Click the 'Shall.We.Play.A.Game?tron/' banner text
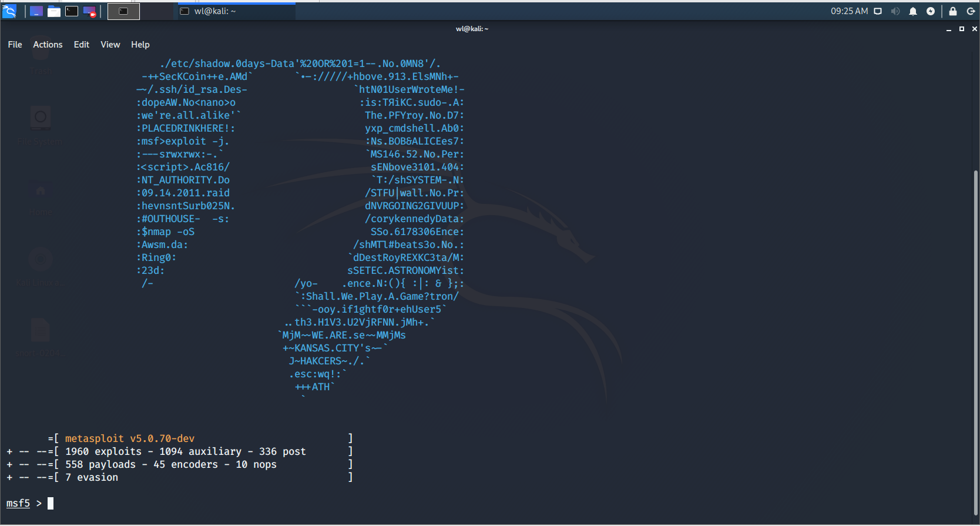The image size is (980, 526). [382, 296]
